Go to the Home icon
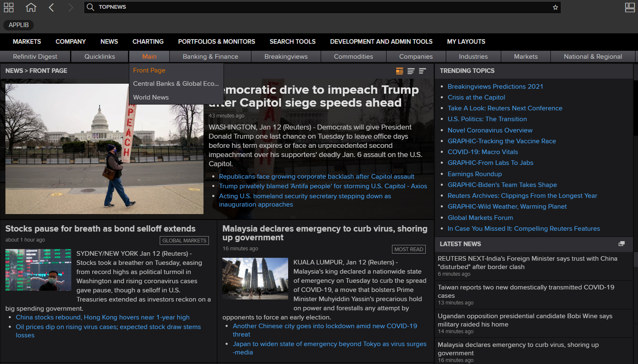 (31, 7)
